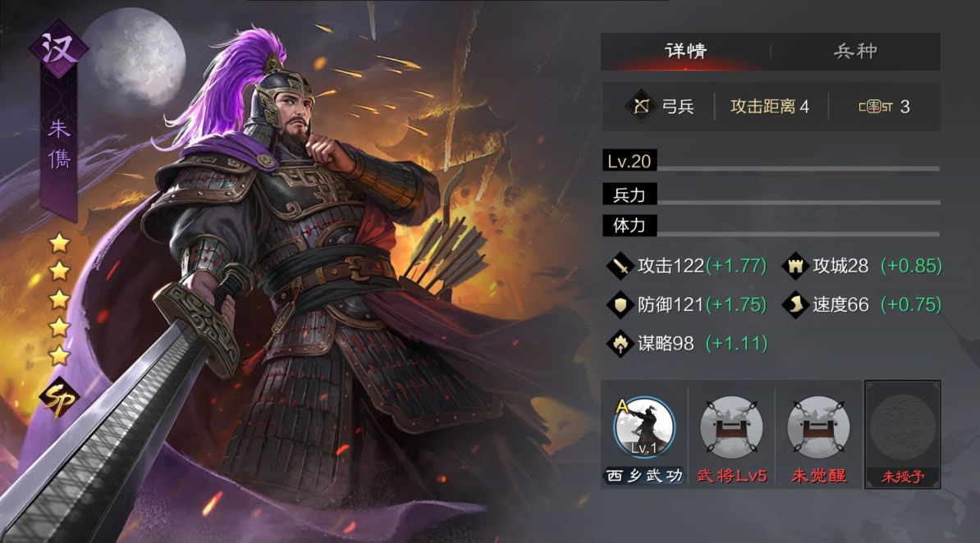Tap the 兵力 troop strength bar

[x=772, y=195]
